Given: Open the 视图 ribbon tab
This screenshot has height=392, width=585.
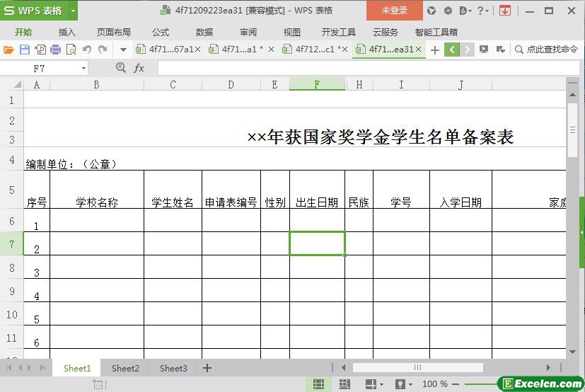Looking at the screenshot, I should click(x=291, y=32).
